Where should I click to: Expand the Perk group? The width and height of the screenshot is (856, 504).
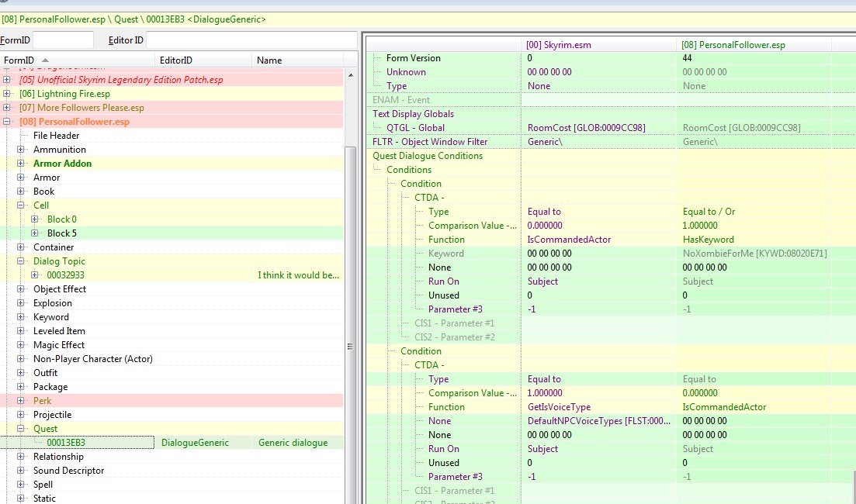(21, 400)
